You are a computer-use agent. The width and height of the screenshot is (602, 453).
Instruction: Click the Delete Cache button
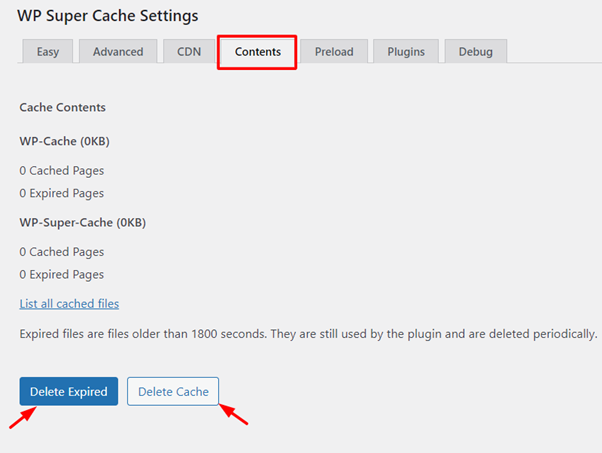tap(173, 391)
